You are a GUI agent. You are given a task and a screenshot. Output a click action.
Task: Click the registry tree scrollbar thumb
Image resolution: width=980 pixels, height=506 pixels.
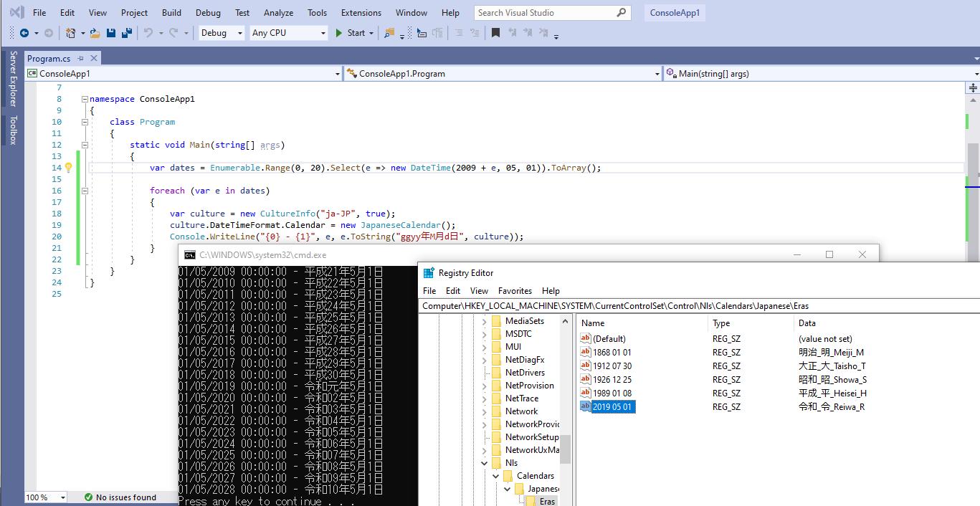pyautogui.click(x=566, y=450)
